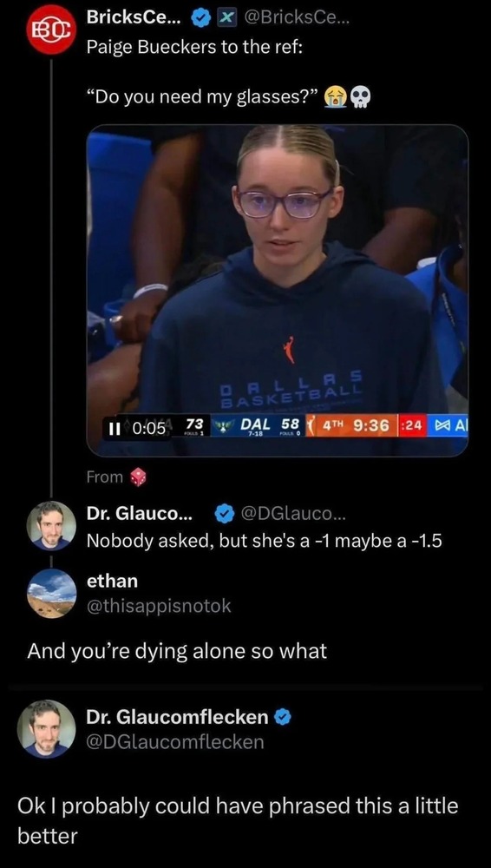Viewport: 491px width, 868px height.
Task: Click the verified badge beside Dr. Glaucomflecken
Action: pos(284,718)
